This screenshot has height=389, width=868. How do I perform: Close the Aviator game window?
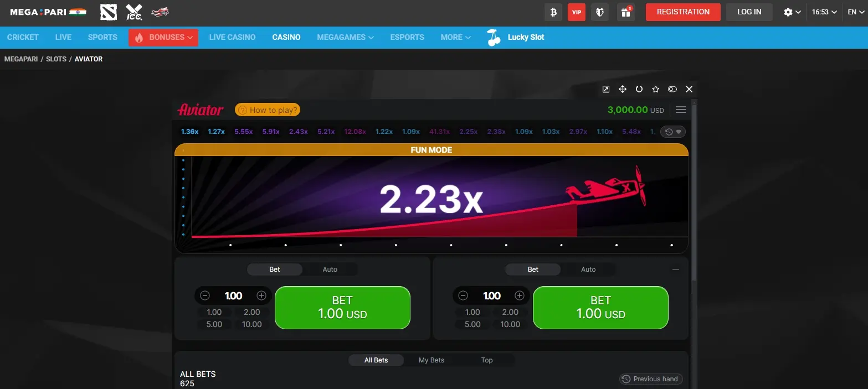689,89
